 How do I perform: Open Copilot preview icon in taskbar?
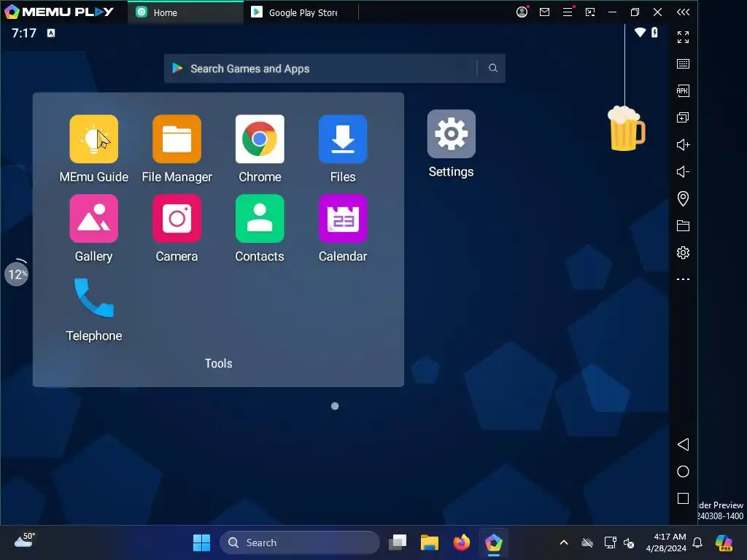[724, 542]
